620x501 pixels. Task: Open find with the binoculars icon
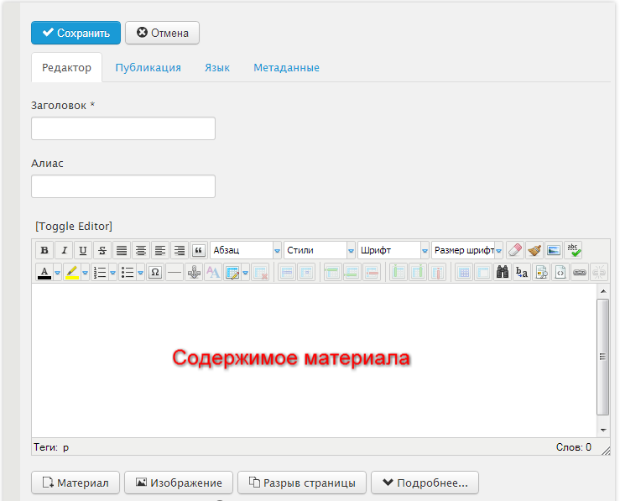pos(503,272)
